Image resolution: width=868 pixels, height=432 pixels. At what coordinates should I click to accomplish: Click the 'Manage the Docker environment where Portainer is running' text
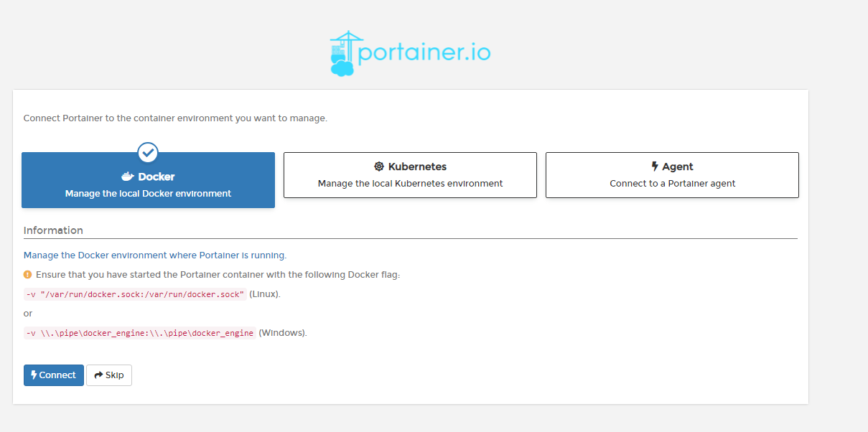[155, 255]
